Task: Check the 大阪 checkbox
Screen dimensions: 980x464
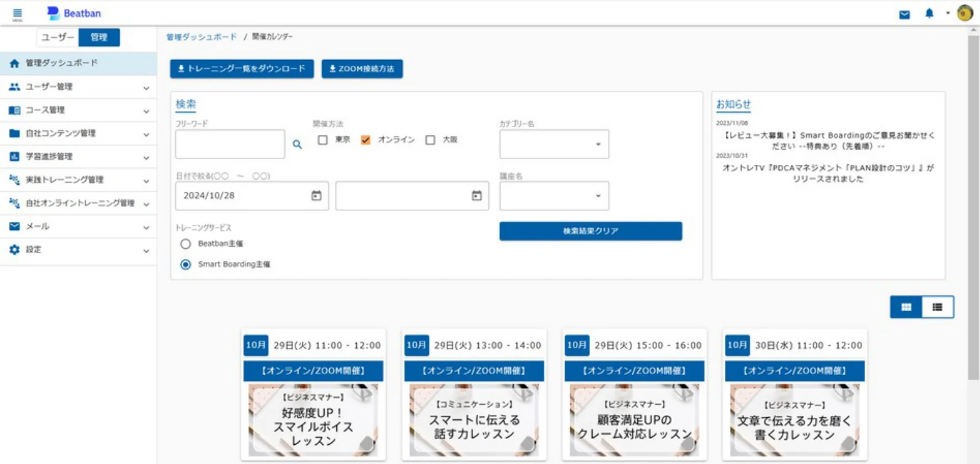Action: pyautogui.click(x=430, y=140)
